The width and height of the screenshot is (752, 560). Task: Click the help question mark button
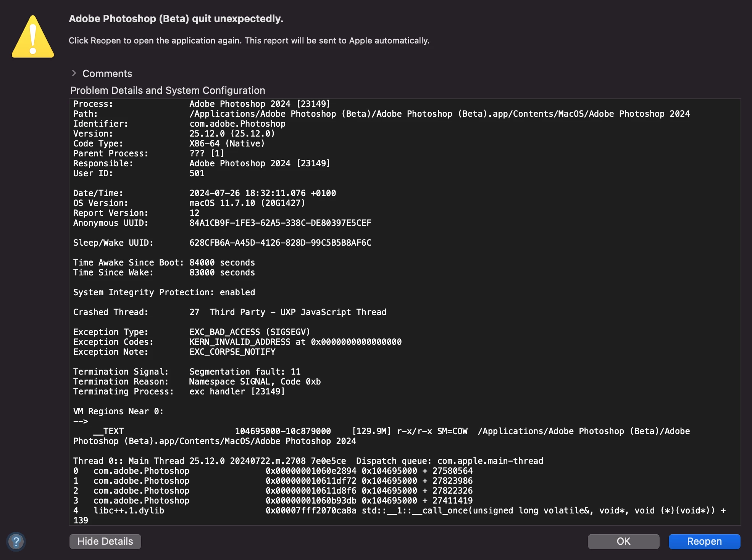point(16,541)
